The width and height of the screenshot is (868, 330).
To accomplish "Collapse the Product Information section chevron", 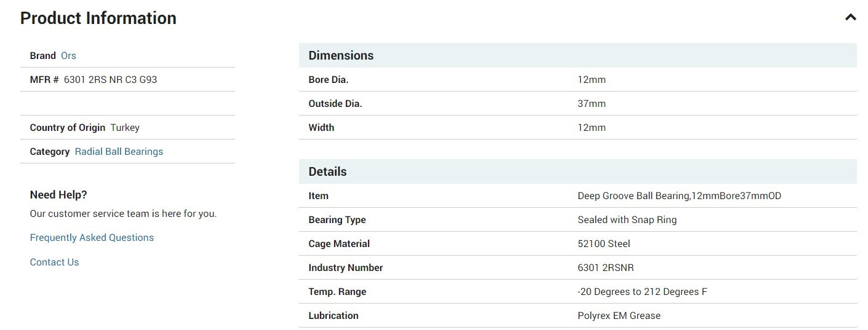I will pos(850,17).
